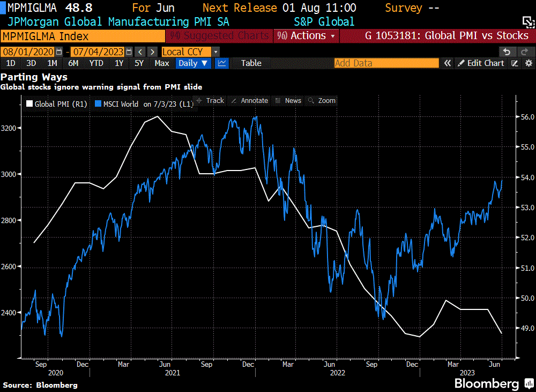
Task: Click the white Global PMI legend swatch
Action: [29, 103]
